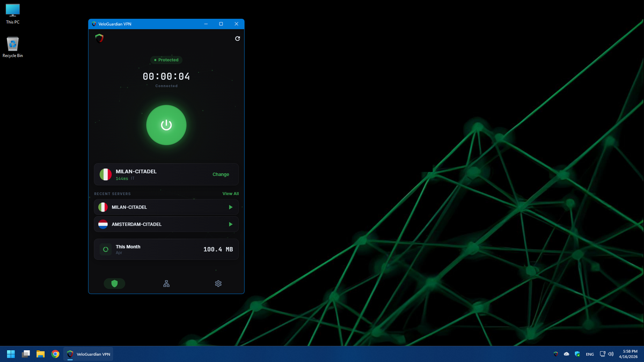The width and height of the screenshot is (644, 362).
Task: Open VeloGuardian settings via gear icon
Action: click(x=218, y=283)
